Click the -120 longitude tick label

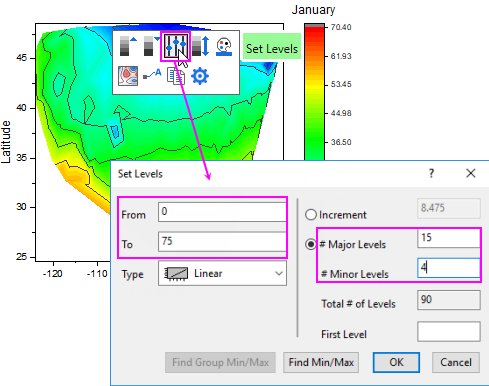tap(52, 274)
